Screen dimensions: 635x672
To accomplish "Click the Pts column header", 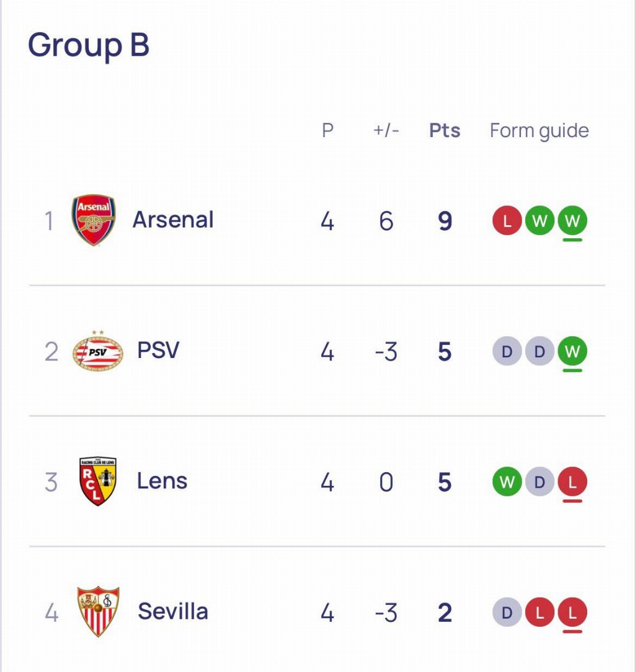I will click(x=445, y=131).
